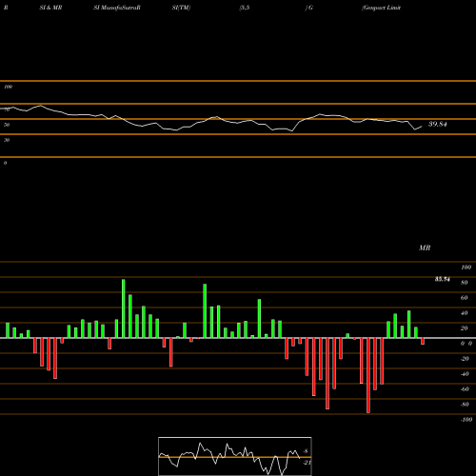476x476 pixels.
Task: Click the '20' label on the MR axis
Action: 464,328
